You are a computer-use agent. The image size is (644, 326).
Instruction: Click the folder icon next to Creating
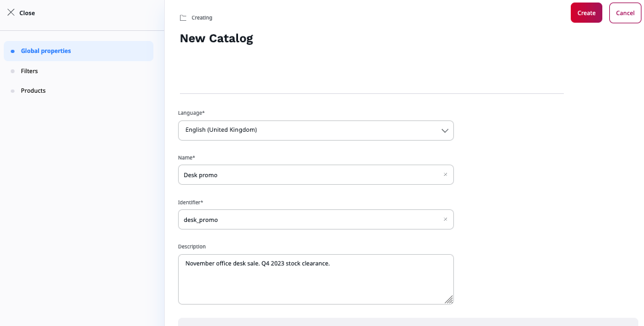183,18
